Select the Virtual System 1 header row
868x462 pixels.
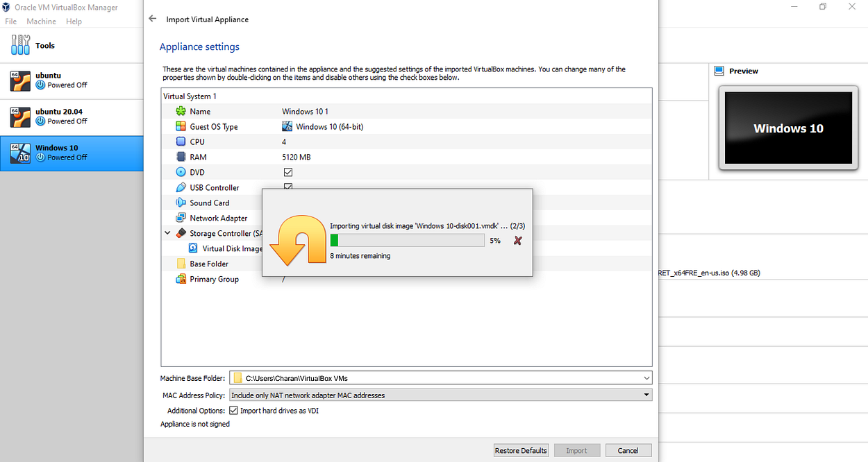click(406, 96)
